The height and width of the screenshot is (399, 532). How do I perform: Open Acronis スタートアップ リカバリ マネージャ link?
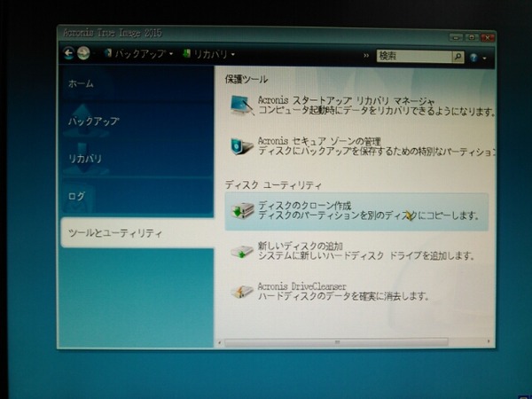(346, 101)
